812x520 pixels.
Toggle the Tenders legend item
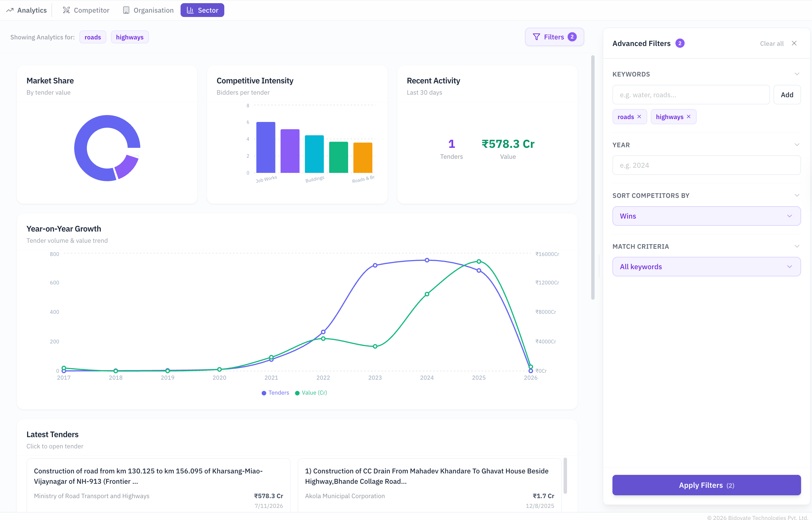click(x=275, y=393)
